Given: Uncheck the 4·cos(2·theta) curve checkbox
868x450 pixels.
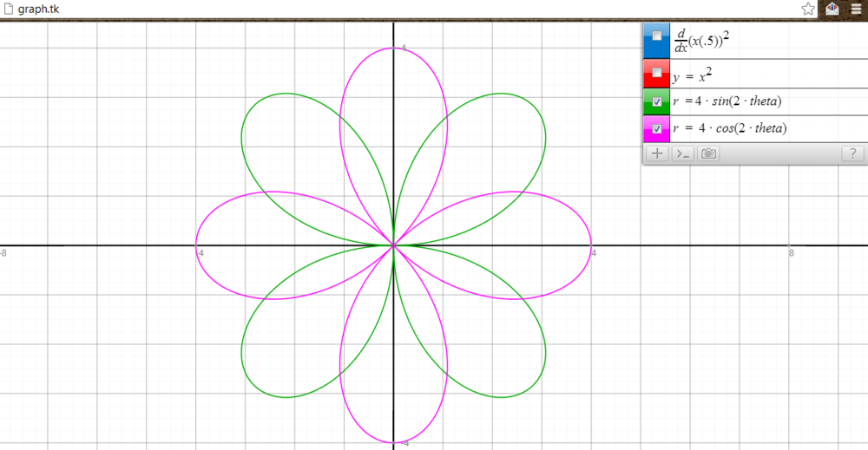Looking at the screenshot, I should coord(657,128).
